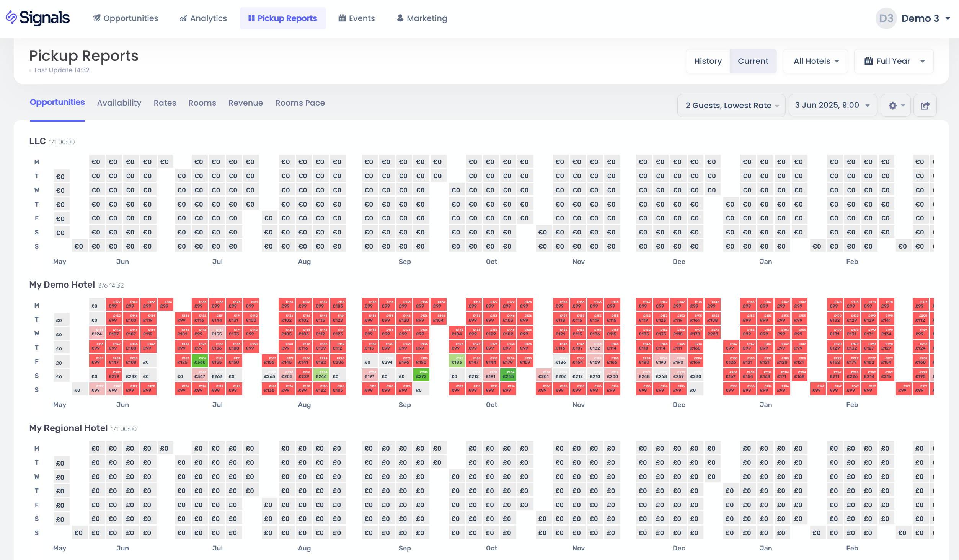The width and height of the screenshot is (959, 560).
Task: Switch the view to History
Action: (708, 61)
